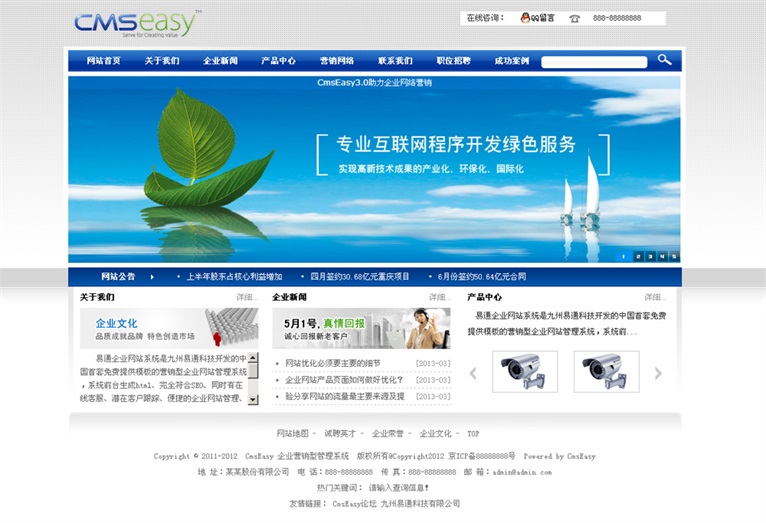Click the magnifying glass search icon
Image resolution: width=766 pixels, height=523 pixels.
(664, 60)
